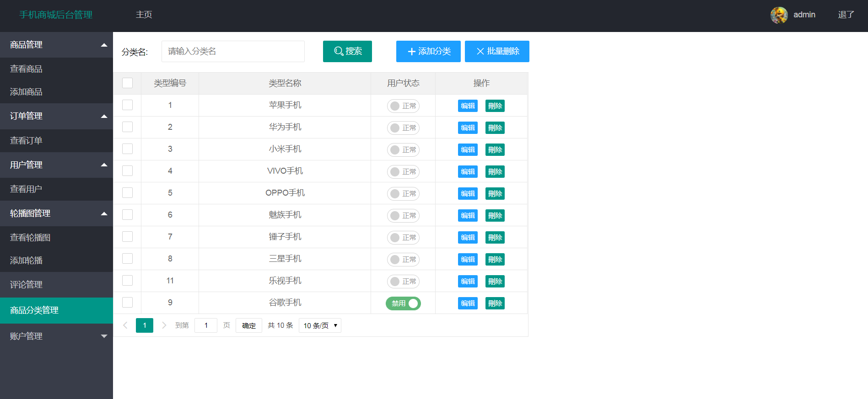
Task: Expand the 账户管理 sidebar group
Action: point(56,336)
